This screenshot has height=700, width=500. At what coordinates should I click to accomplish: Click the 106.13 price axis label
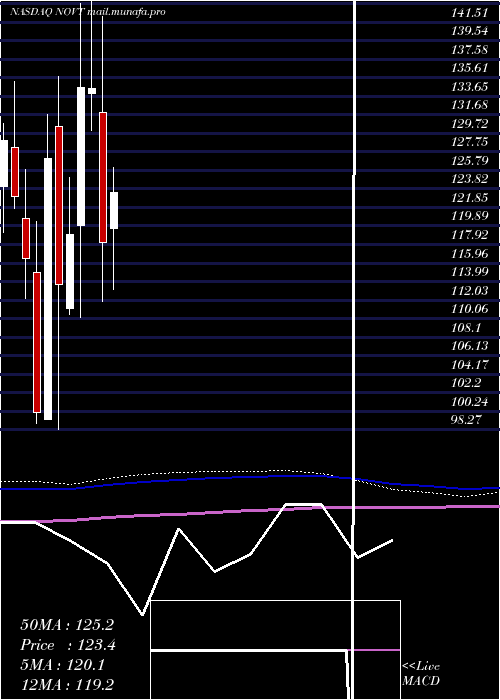tap(470, 346)
